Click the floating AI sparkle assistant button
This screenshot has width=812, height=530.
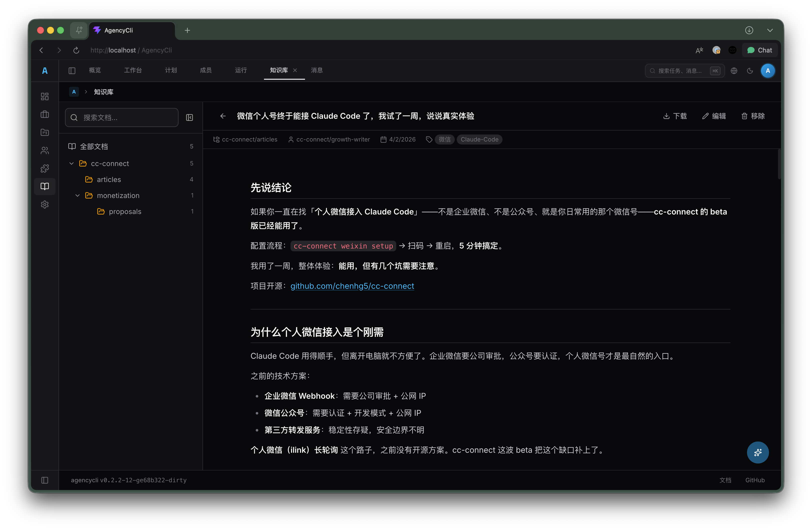click(757, 452)
